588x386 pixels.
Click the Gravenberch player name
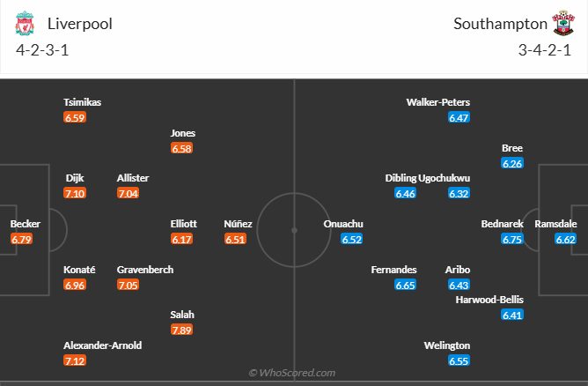(x=147, y=270)
